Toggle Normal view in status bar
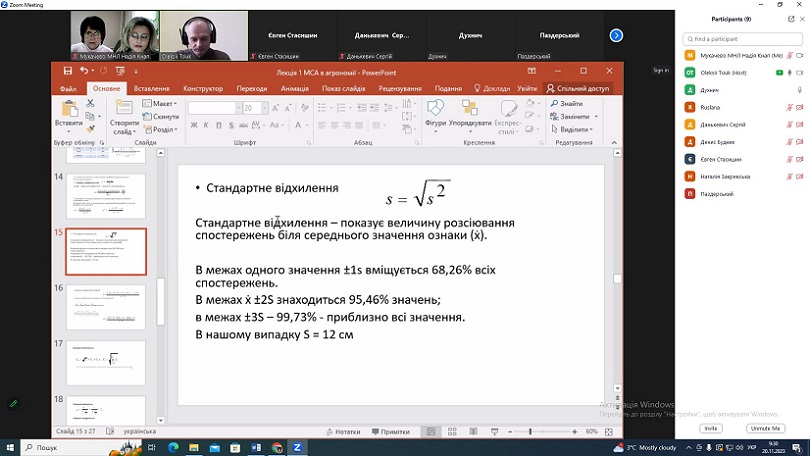The width and height of the screenshot is (810, 456). click(431, 431)
